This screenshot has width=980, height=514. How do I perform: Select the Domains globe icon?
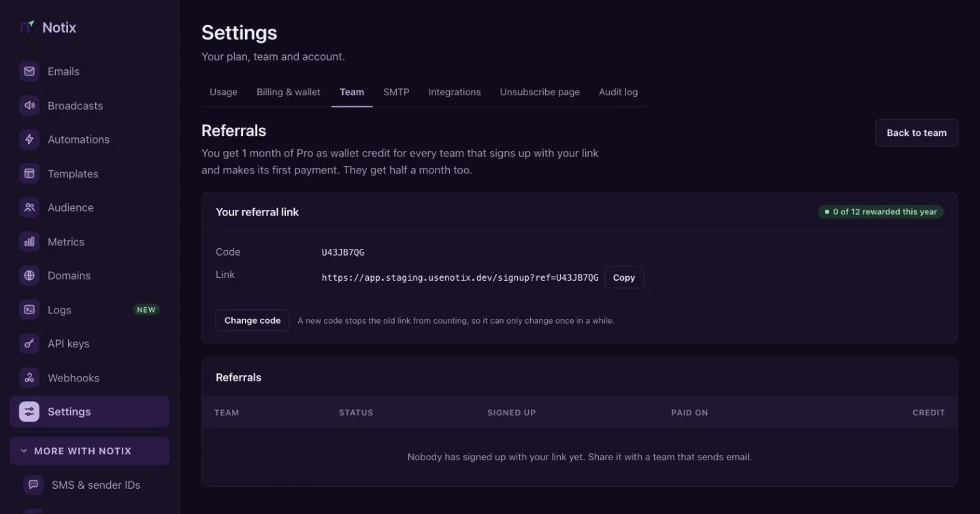click(x=29, y=275)
